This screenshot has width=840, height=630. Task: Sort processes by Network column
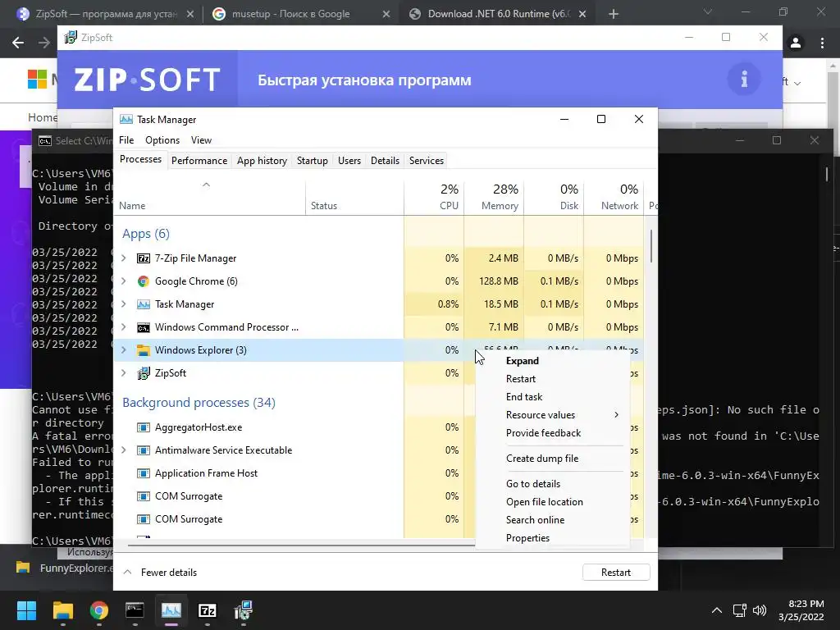pyautogui.click(x=614, y=197)
